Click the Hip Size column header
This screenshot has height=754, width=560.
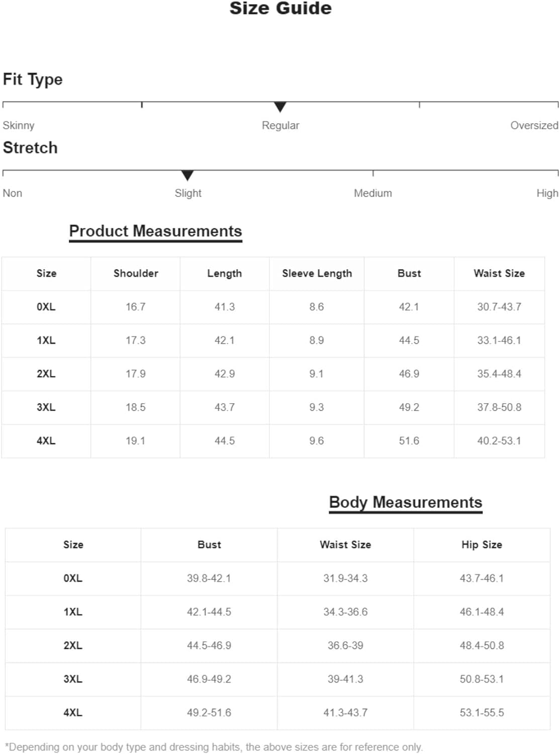point(482,545)
